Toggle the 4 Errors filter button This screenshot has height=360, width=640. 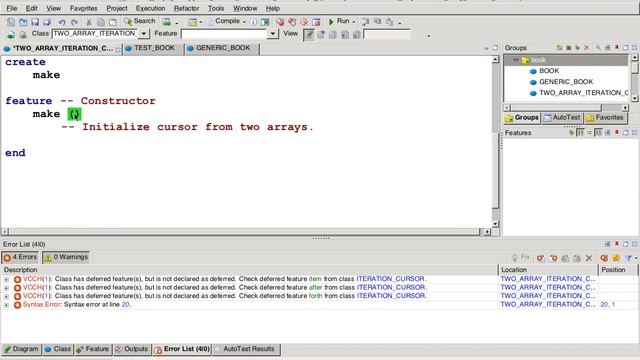coord(20,258)
